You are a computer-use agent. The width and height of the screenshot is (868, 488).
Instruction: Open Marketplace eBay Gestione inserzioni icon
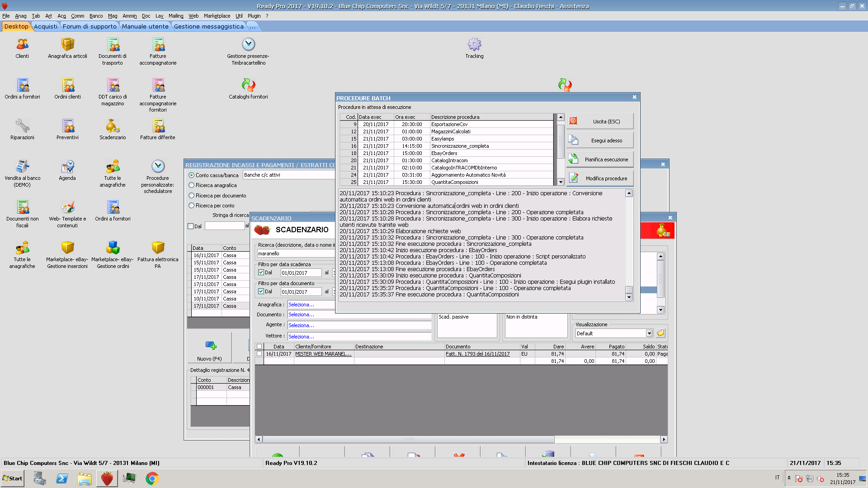67,248
